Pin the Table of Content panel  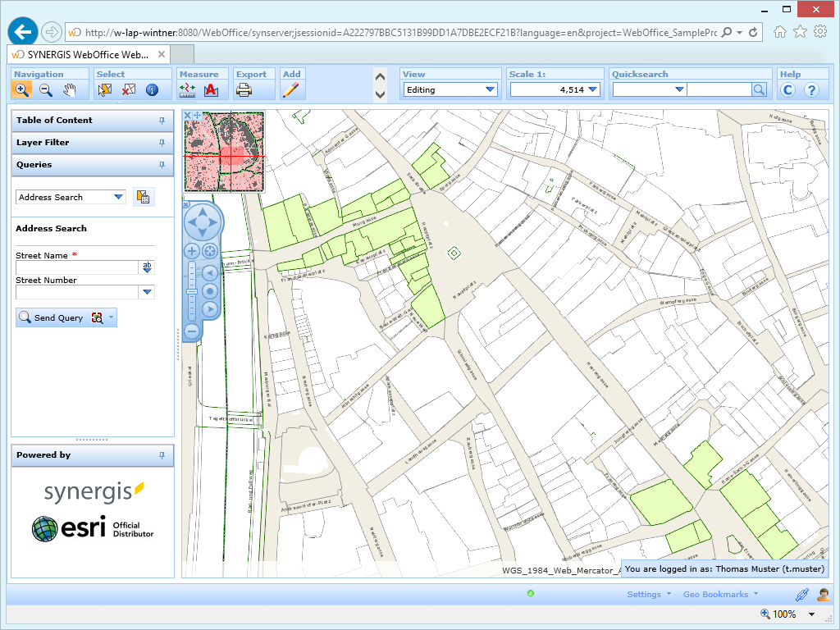pyautogui.click(x=162, y=121)
